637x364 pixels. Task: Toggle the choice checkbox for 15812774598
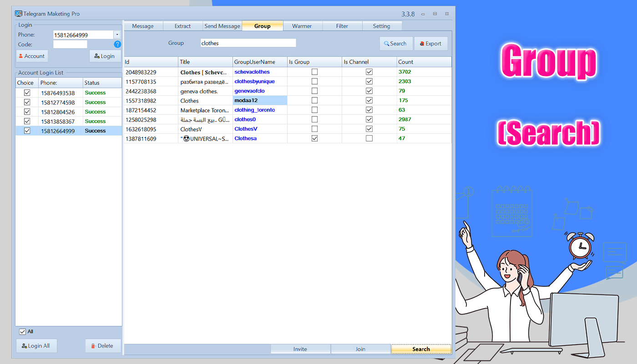tap(27, 102)
